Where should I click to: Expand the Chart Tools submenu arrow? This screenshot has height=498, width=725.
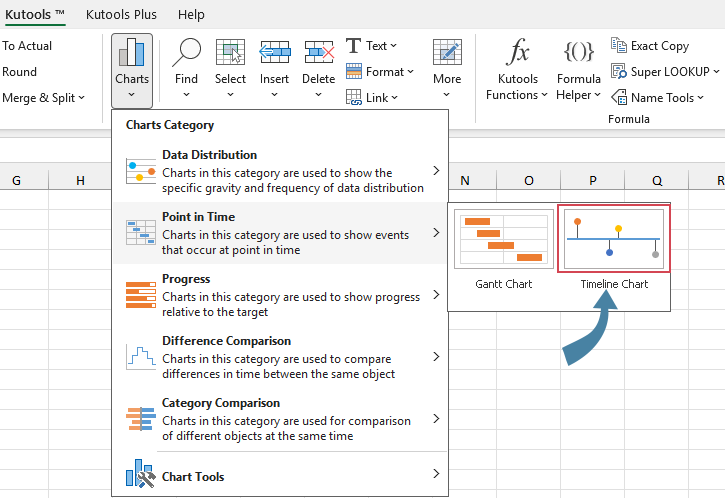coord(436,473)
